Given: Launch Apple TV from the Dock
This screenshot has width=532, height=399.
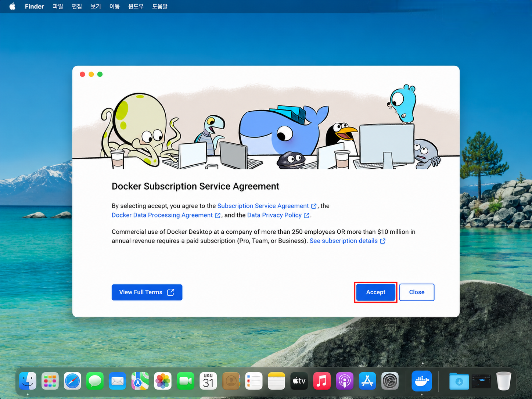Looking at the screenshot, I should click(299, 381).
